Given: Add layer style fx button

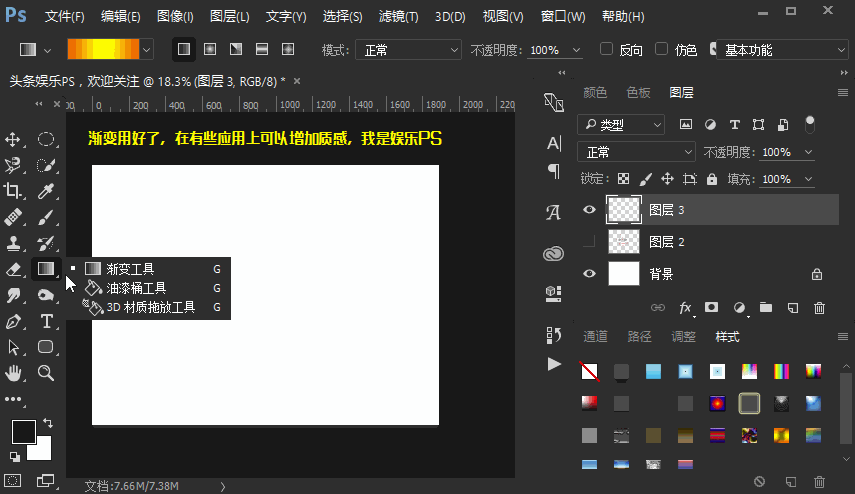Looking at the screenshot, I should click(x=685, y=308).
